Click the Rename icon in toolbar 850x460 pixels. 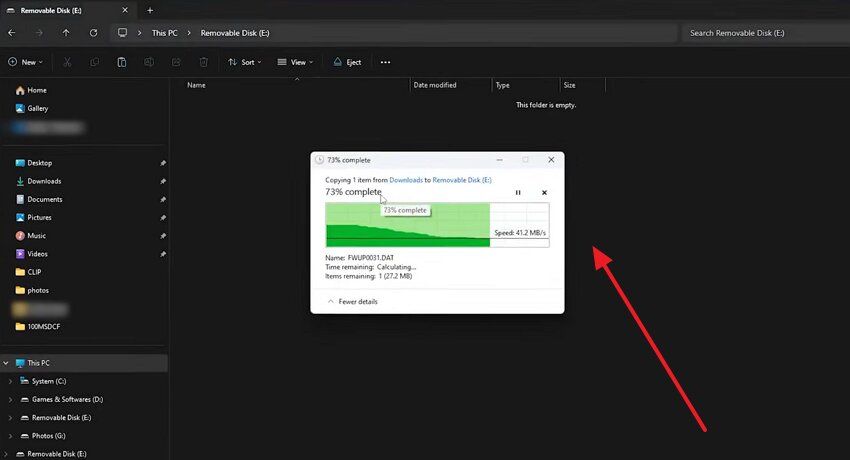point(149,62)
